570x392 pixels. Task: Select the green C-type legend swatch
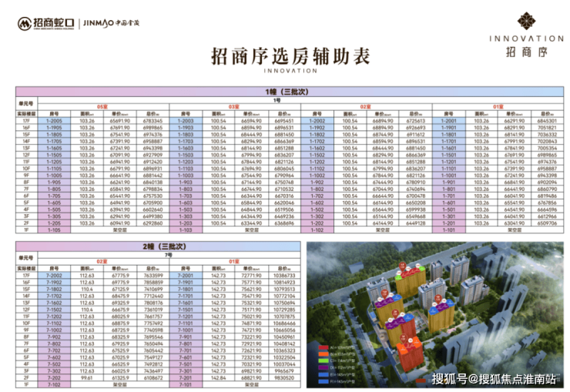[324, 360]
